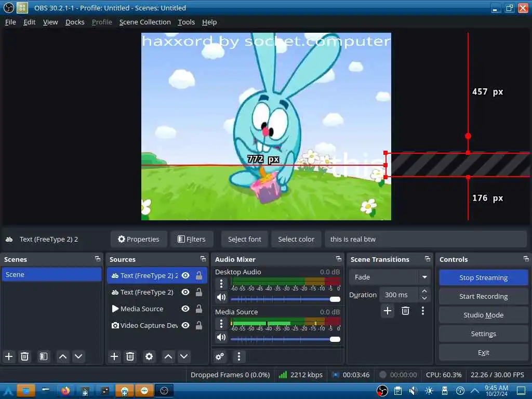
Task: Select Video Capture Device source row
Action: click(157, 325)
